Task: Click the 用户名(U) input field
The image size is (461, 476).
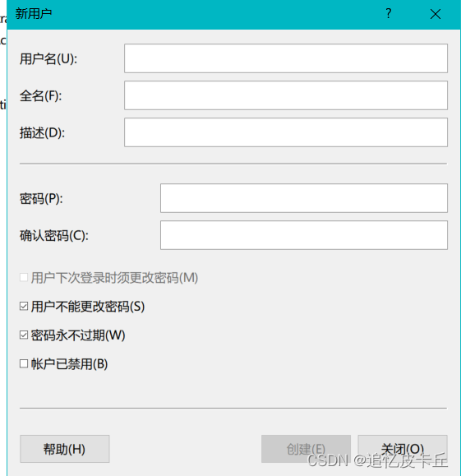Action: tap(286, 58)
